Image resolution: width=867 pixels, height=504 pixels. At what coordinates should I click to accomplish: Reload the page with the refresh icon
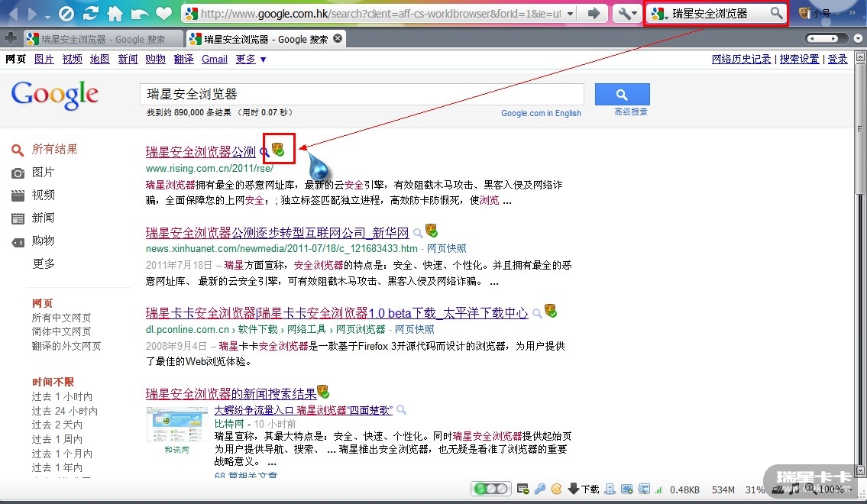click(91, 14)
